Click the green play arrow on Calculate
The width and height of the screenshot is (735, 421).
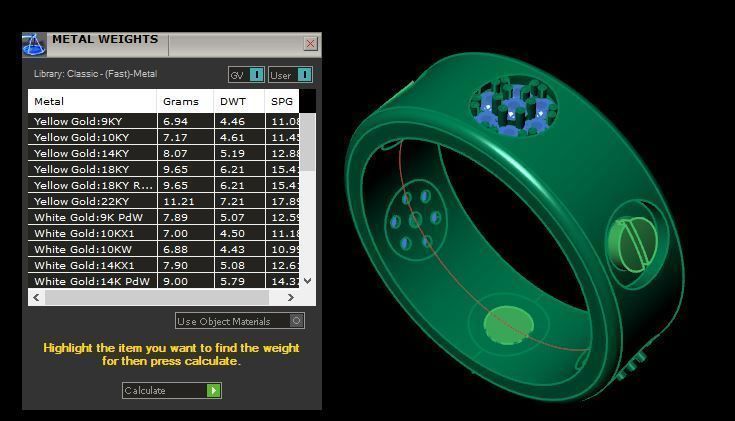point(214,391)
